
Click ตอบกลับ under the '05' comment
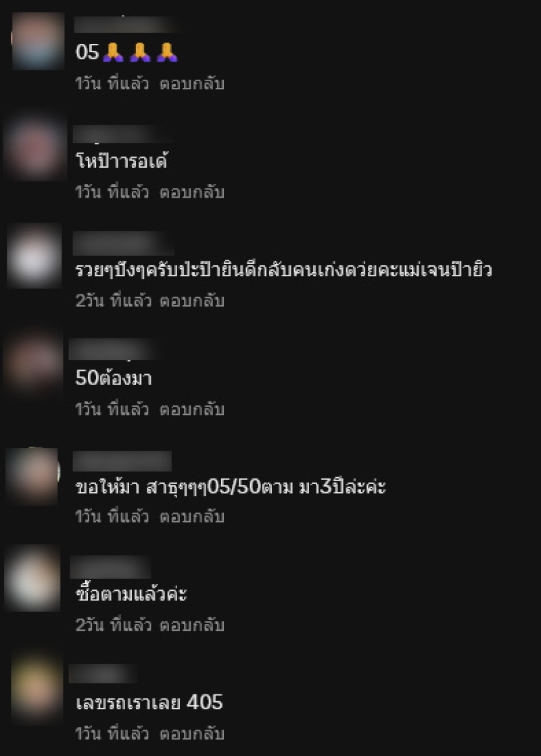point(192,84)
